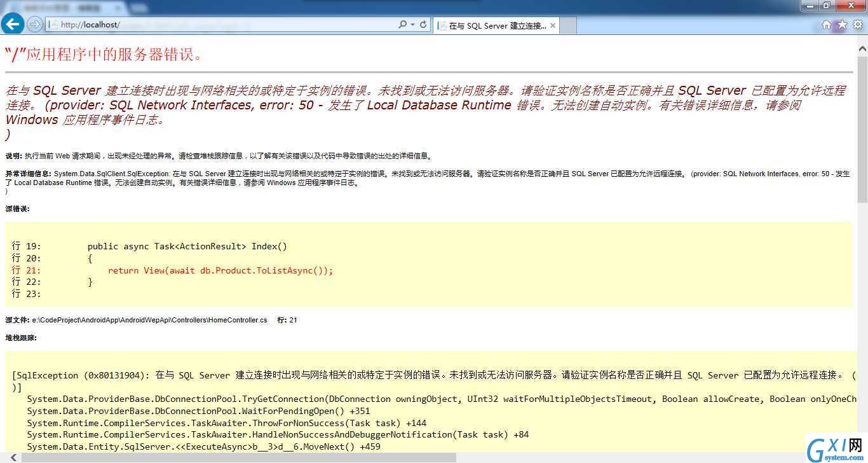
Task: Click the page icon in address bar
Action: coord(53,25)
